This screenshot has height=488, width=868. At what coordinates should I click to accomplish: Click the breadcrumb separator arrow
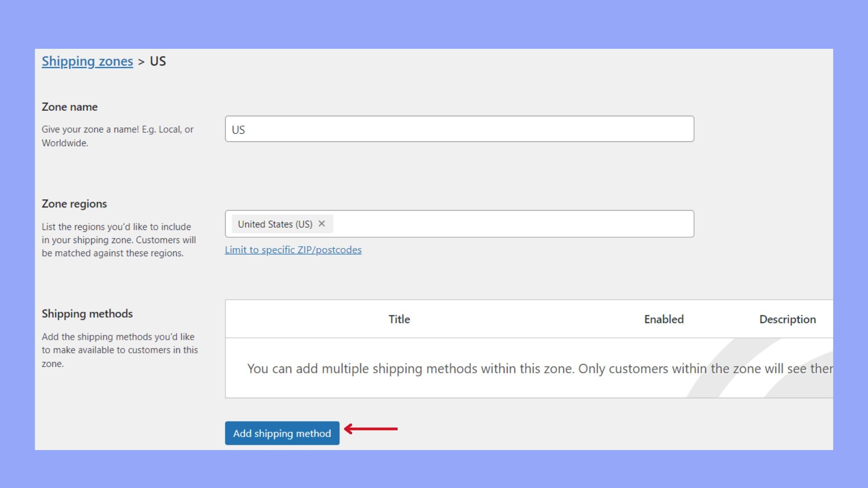coord(141,62)
